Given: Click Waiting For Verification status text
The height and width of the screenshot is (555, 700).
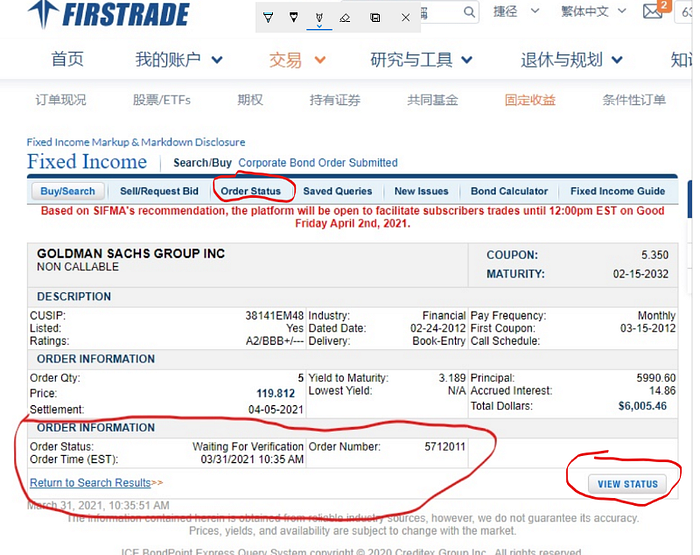Looking at the screenshot, I should click(x=248, y=447).
